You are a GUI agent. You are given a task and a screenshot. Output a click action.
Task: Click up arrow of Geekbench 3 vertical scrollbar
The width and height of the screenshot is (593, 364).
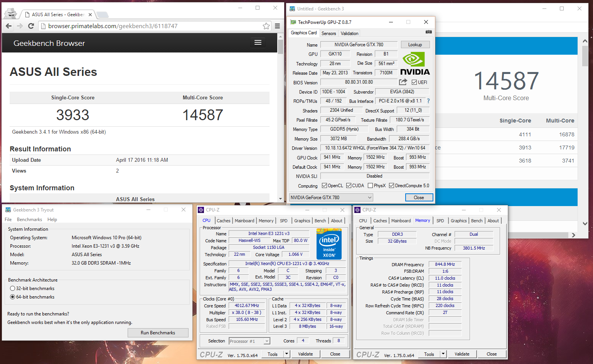585,41
